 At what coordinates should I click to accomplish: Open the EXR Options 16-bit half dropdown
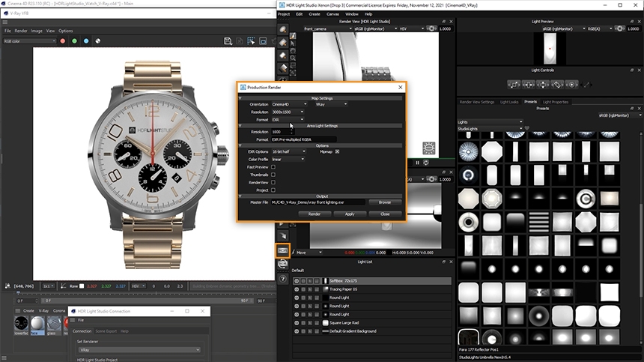(x=289, y=151)
